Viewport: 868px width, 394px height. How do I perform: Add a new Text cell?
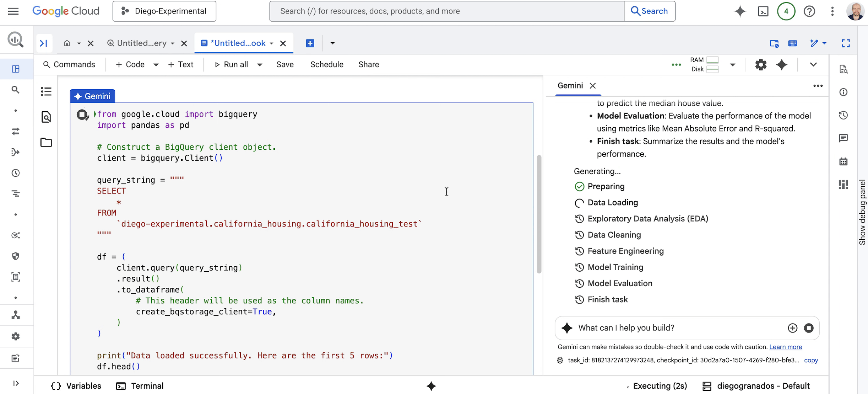pos(180,64)
